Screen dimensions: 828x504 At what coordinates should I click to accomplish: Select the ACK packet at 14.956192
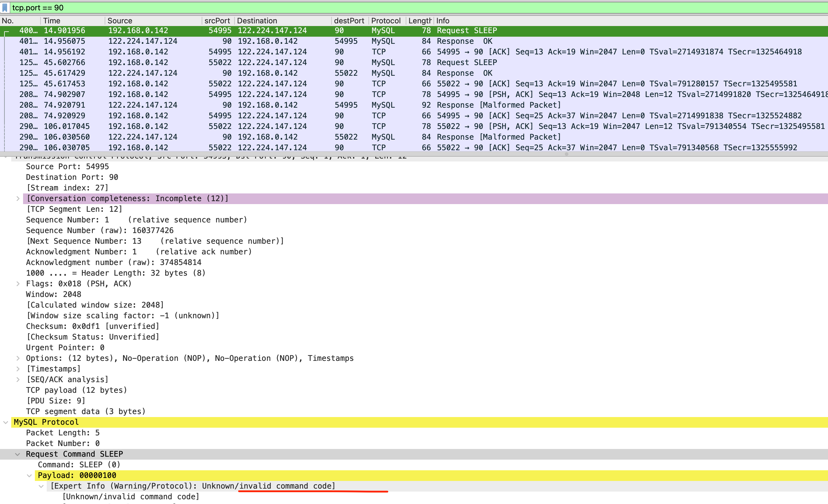click(x=414, y=52)
